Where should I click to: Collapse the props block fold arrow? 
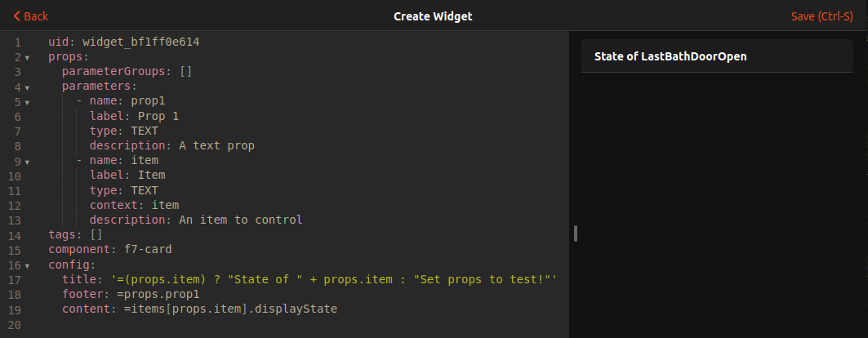click(x=27, y=58)
